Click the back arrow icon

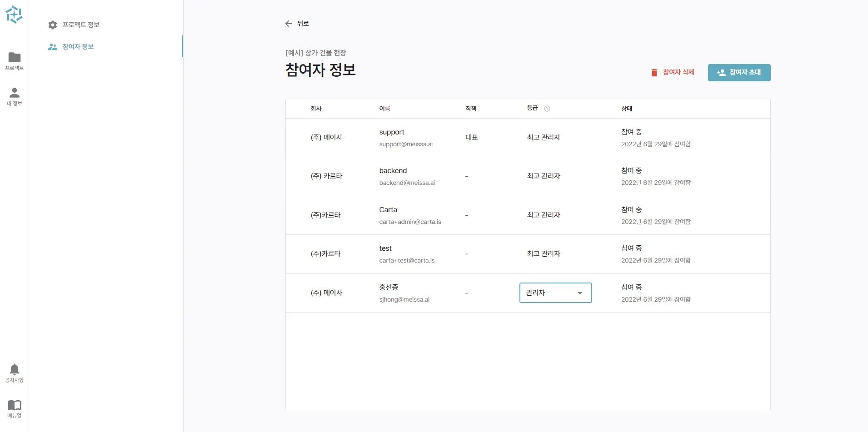pos(289,24)
